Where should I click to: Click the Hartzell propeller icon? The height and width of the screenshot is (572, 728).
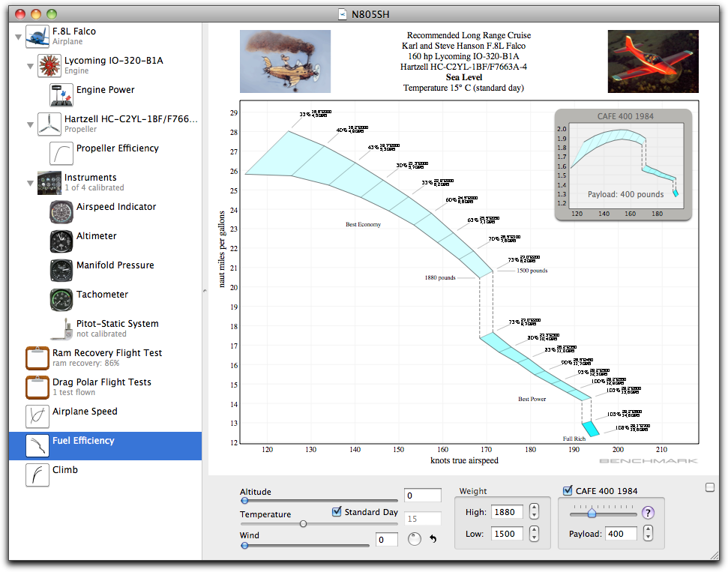tap(49, 124)
